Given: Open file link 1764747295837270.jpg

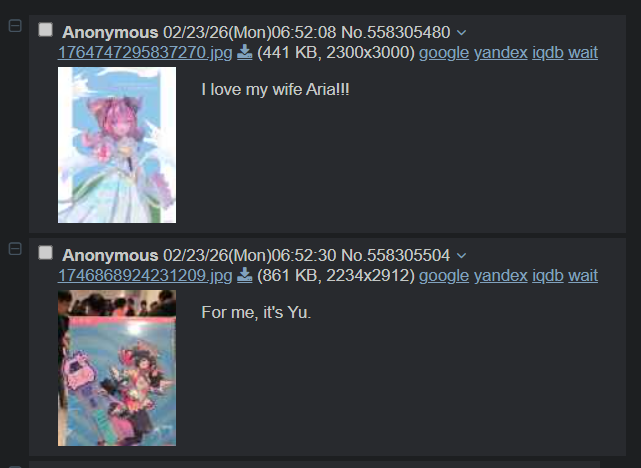Looking at the screenshot, I should tap(145, 52).
